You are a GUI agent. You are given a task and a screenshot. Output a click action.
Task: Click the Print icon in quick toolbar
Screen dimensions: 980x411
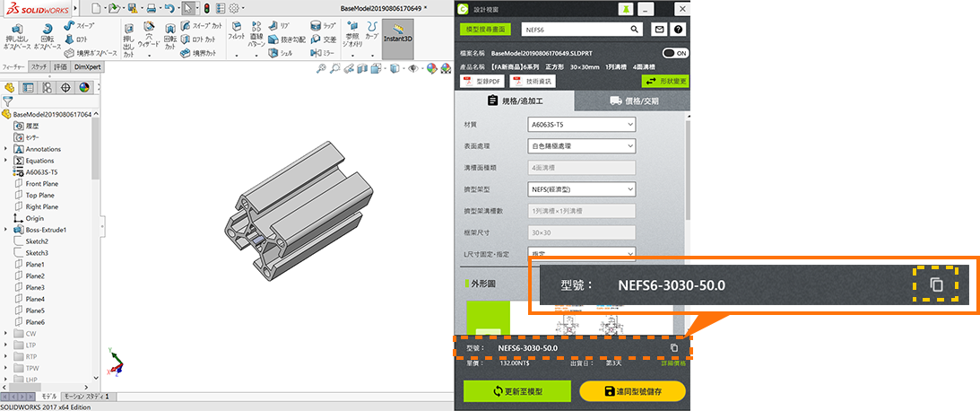[151, 8]
